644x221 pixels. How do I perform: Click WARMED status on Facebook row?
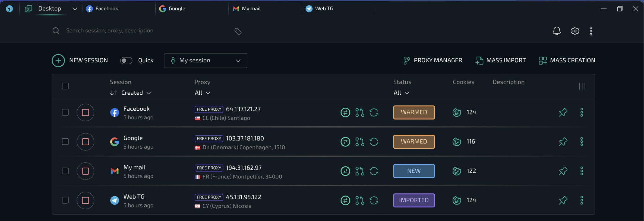coord(414,112)
